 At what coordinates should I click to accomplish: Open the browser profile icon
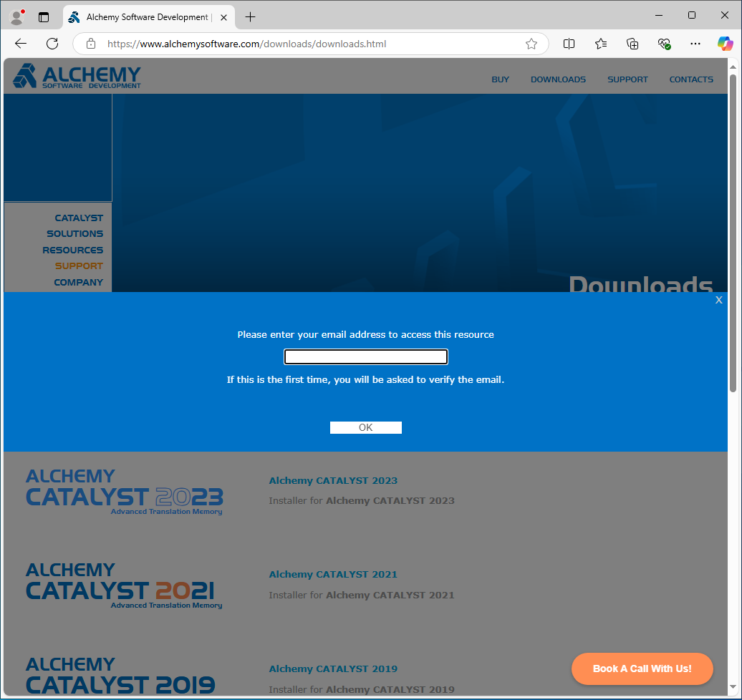click(x=17, y=17)
